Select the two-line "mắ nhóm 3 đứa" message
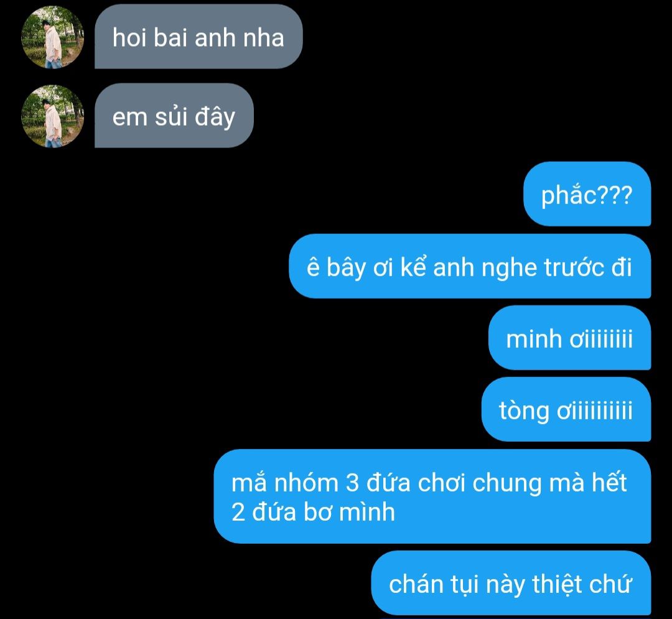This screenshot has height=619, width=672. [x=432, y=496]
